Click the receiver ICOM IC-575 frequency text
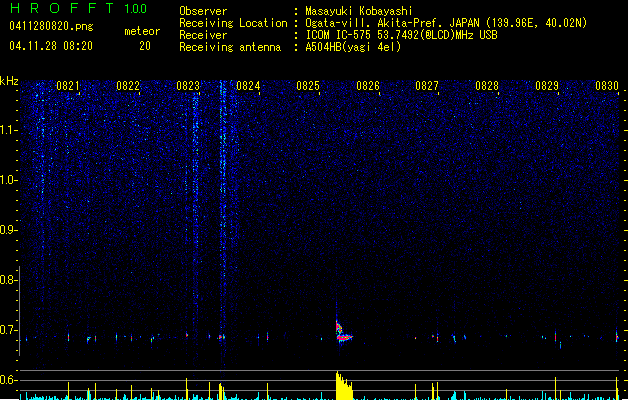The image size is (629, 400). [401, 35]
